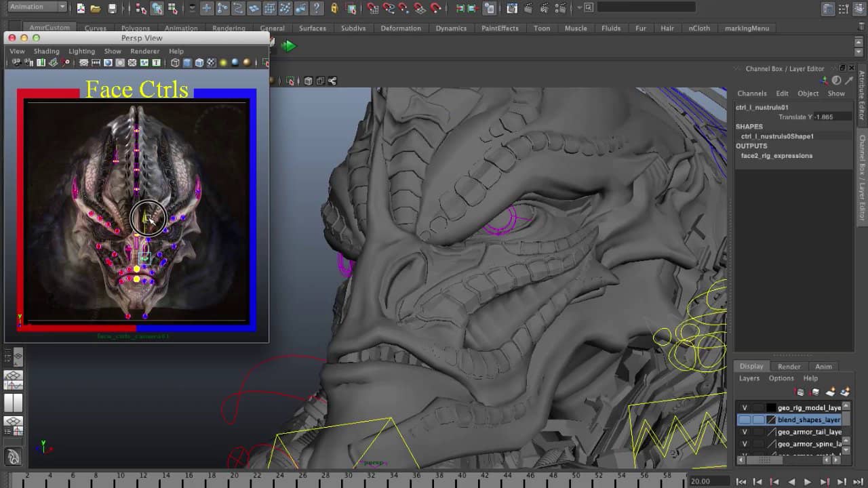The image size is (868, 488).
Task: Toggle wireframe cube in Persp View toolbar
Action: point(175,62)
